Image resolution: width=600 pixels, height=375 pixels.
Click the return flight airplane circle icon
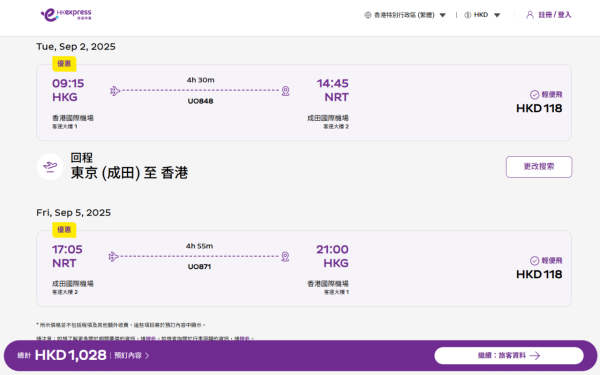pyautogui.click(x=50, y=166)
